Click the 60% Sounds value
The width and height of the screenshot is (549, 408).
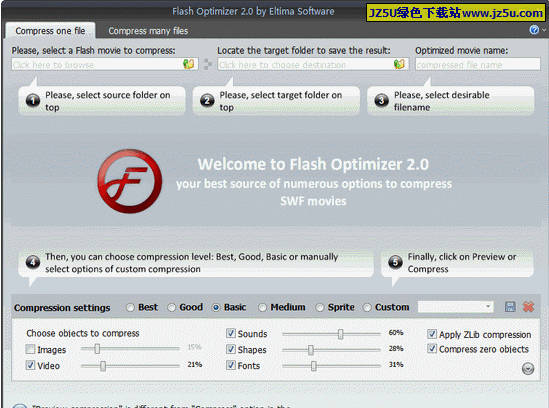click(x=396, y=333)
